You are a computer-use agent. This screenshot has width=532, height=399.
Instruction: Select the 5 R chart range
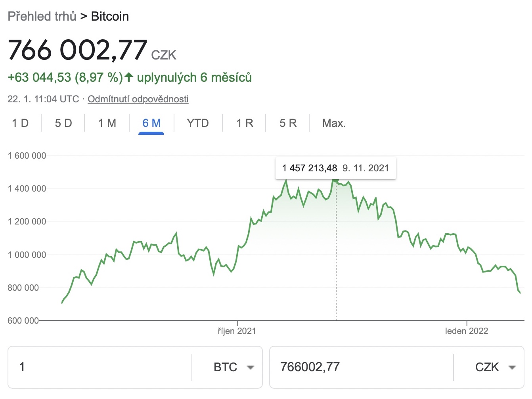coord(288,123)
